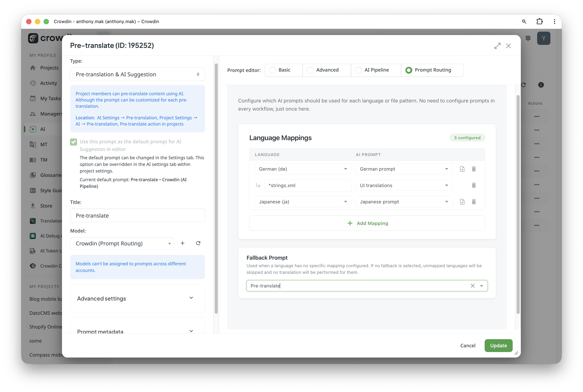Refresh the Model list
Screen dimensions: 583x392
198,243
